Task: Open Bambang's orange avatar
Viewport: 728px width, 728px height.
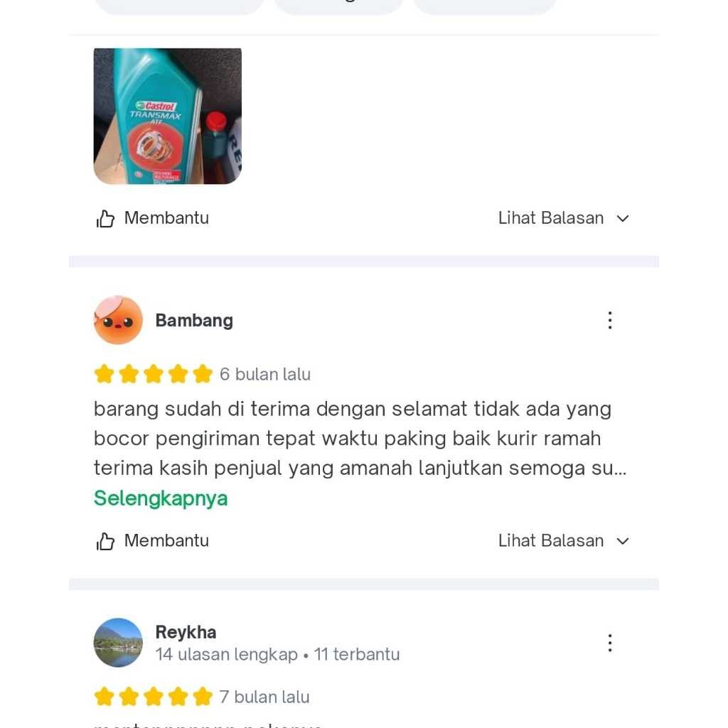Action: pyautogui.click(x=119, y=321)
